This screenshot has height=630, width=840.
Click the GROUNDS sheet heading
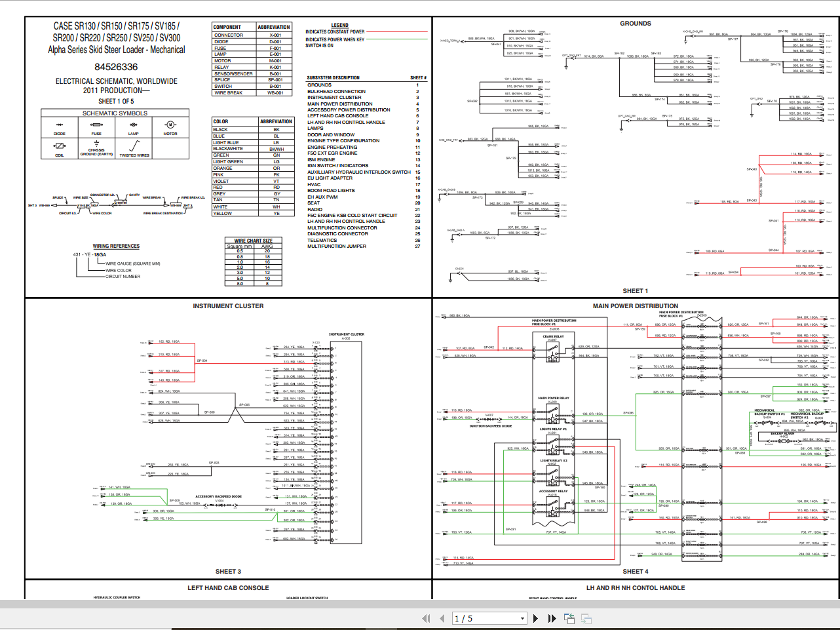click(635, 24)
